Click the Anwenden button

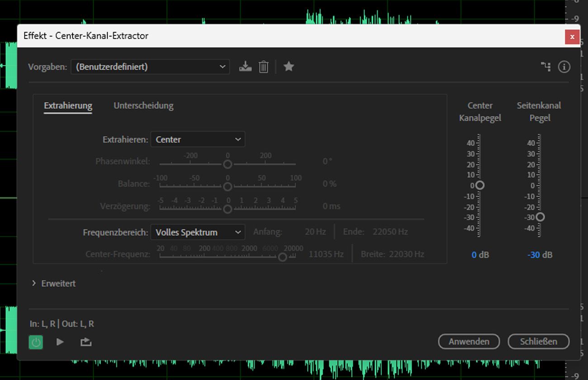469,342
